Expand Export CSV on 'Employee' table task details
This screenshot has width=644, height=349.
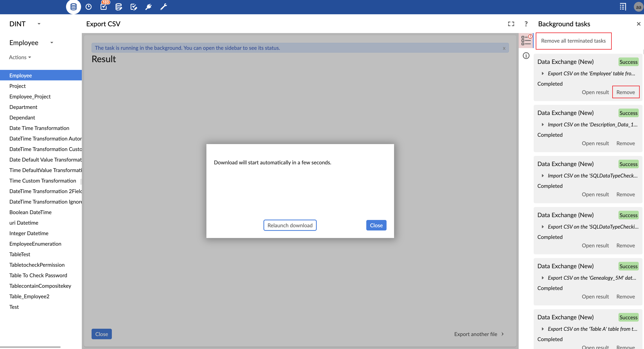pyautogui.click(x=543, y=73)
